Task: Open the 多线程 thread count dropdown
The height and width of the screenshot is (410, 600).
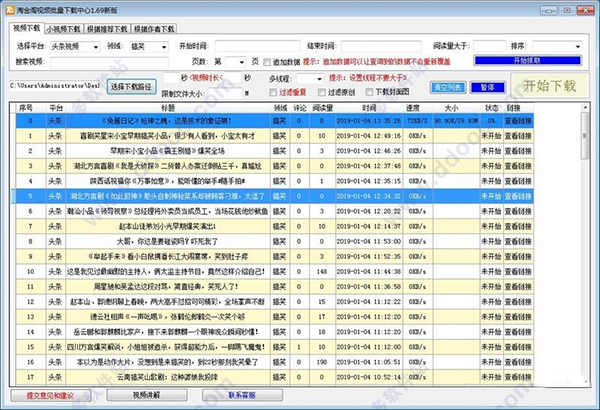Action: 310,78
